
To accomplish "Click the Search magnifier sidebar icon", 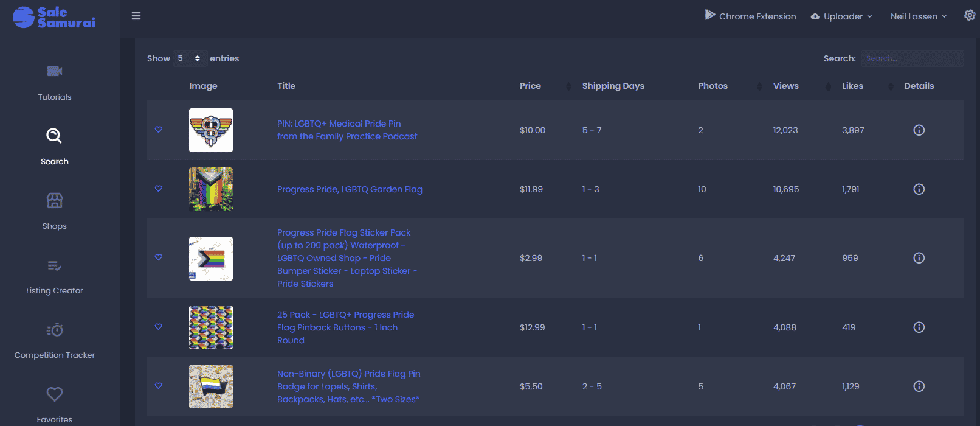I will [x=54, y=136].
